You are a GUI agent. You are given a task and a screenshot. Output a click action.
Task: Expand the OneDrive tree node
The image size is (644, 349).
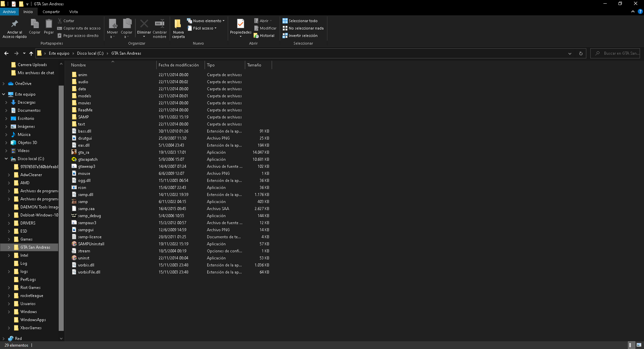(x=4, y=84)
